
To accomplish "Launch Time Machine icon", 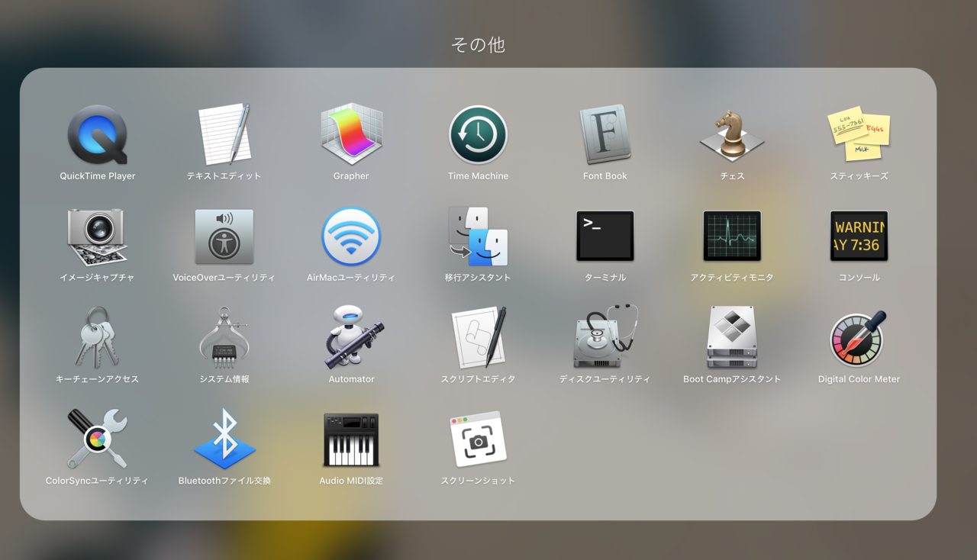I will point(478,134).
